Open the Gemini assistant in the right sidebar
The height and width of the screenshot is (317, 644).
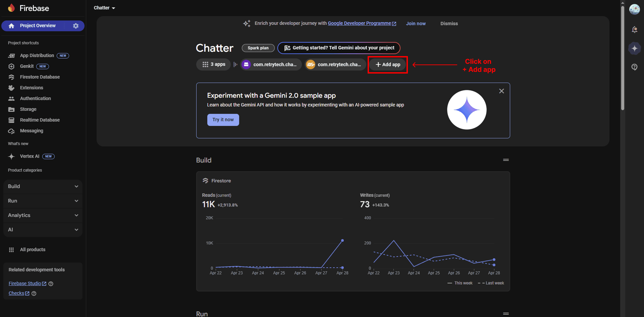pyautogui.click(x=635, y=48)
